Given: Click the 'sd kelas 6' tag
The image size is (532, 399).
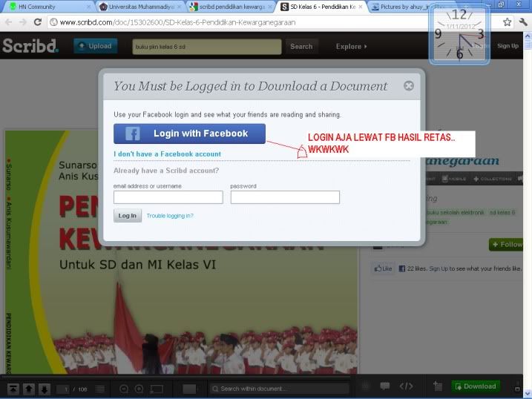Looking at the screenshot, I should [x=502, y=213].
